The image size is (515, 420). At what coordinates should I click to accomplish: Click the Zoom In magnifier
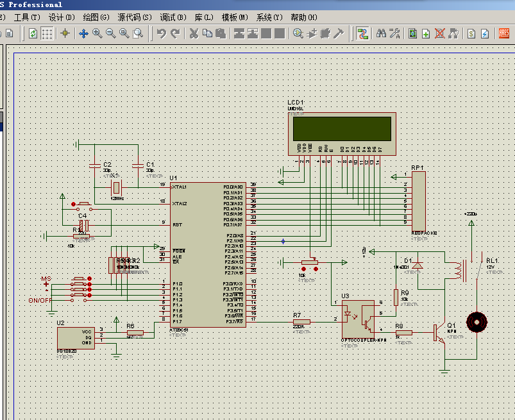pyautogui.click(x=97, y=33)
